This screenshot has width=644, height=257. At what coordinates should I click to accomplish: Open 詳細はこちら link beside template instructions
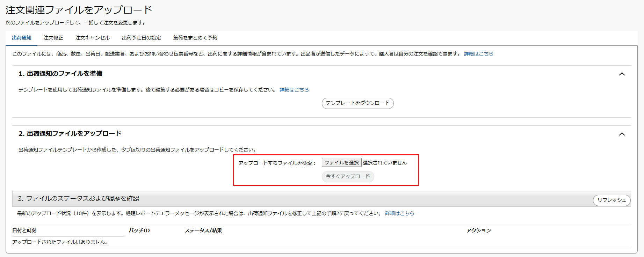(294, 90)
